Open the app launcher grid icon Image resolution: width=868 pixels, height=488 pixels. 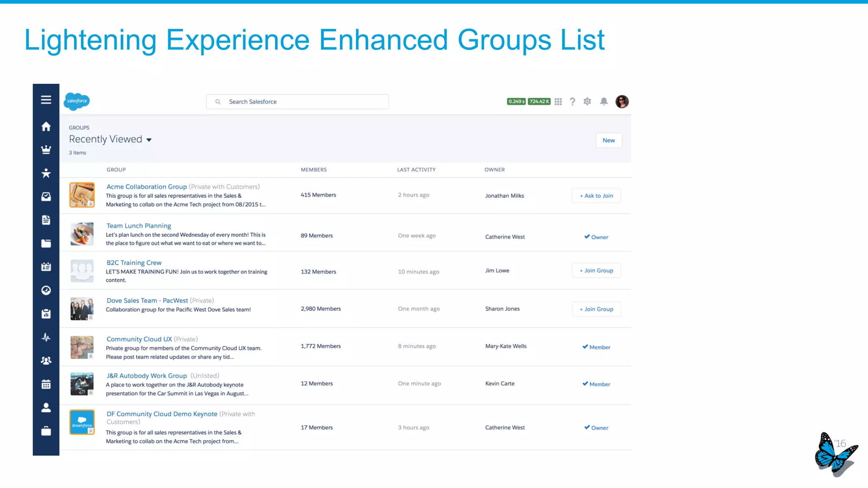coord(558,102)
